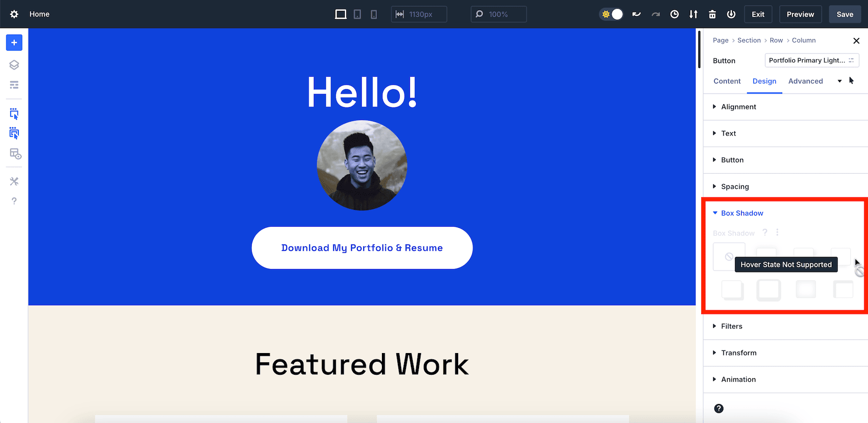Toggle the light/dark theme switch

611,14
